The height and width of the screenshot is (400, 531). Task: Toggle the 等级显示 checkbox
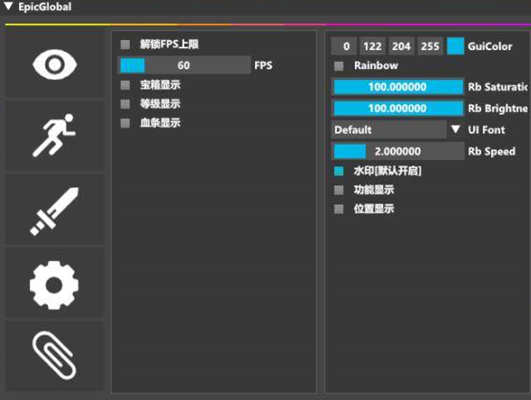125,104
